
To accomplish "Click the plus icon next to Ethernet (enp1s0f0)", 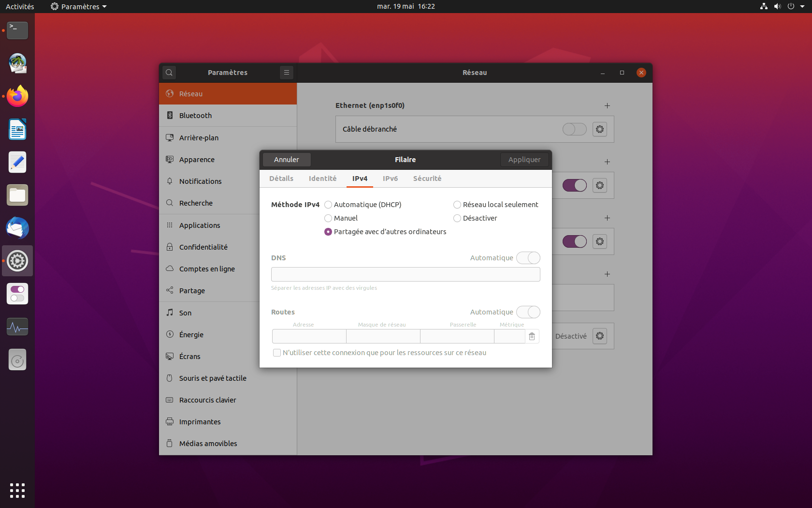I will coord(607,105).
